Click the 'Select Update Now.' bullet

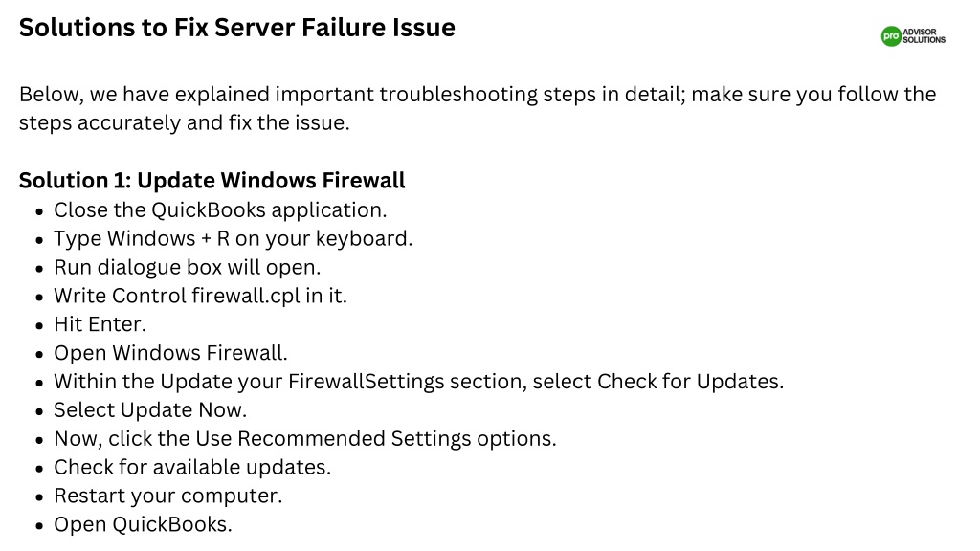click(150, 409)
